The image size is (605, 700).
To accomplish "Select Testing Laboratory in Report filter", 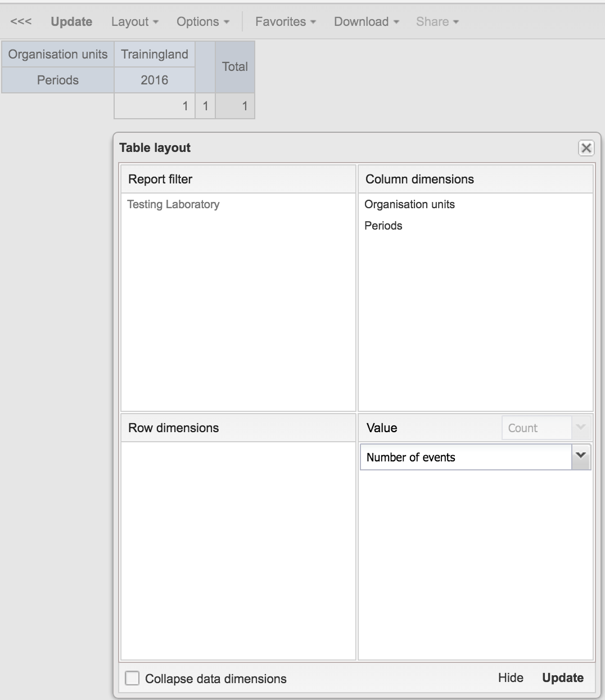I will click(x=173, y=204).
